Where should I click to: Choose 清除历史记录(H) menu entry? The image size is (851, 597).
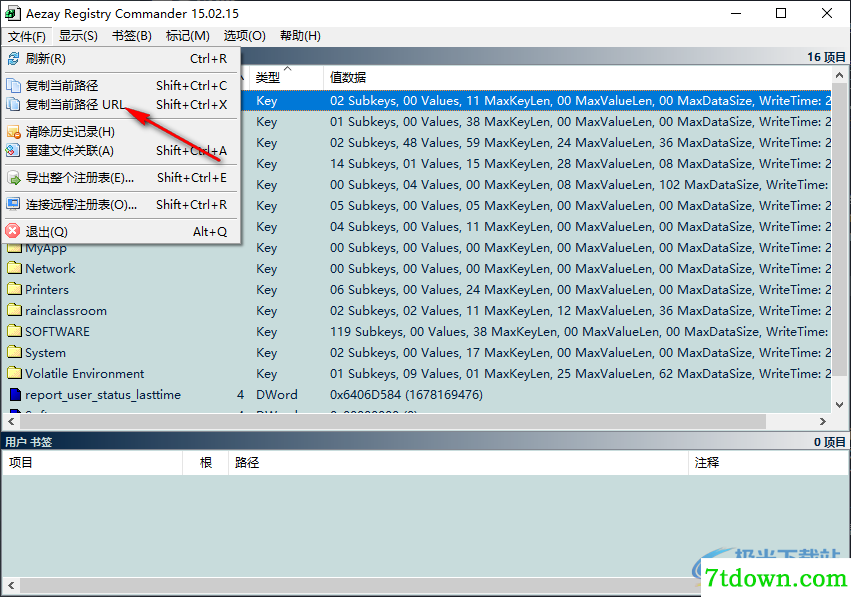point(122,132)
